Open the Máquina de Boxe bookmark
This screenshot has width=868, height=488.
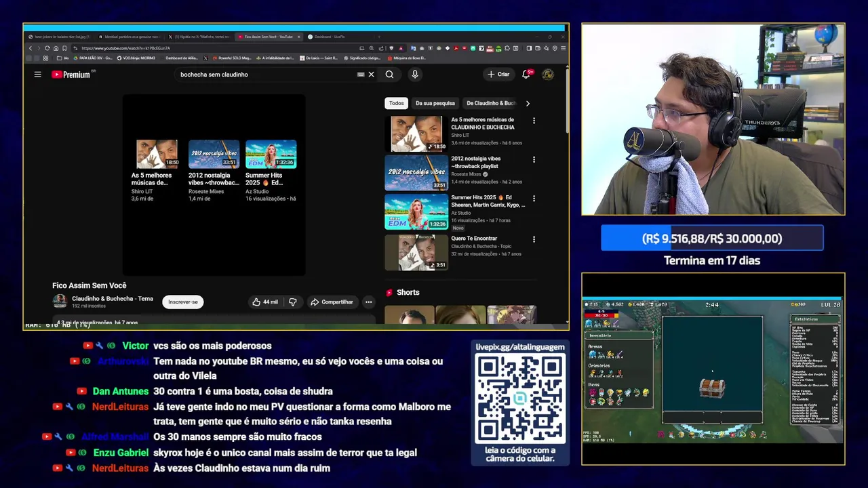pos(406,58)
